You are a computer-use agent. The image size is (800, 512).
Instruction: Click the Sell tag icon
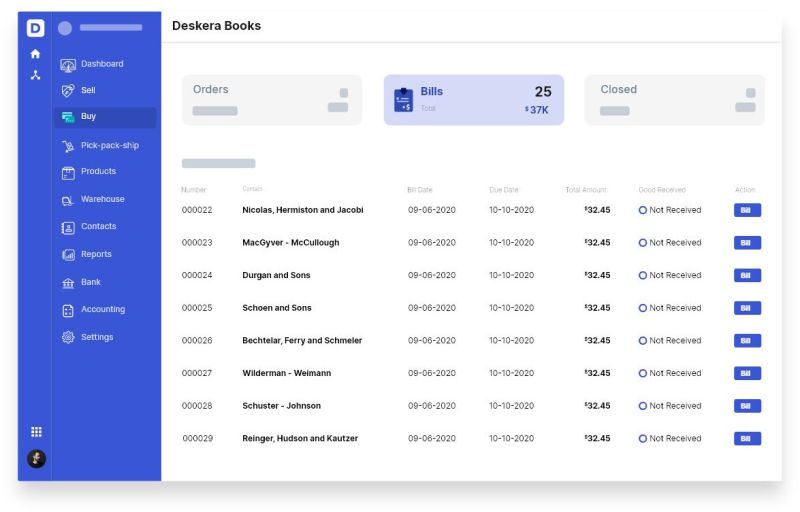(68, 91)
